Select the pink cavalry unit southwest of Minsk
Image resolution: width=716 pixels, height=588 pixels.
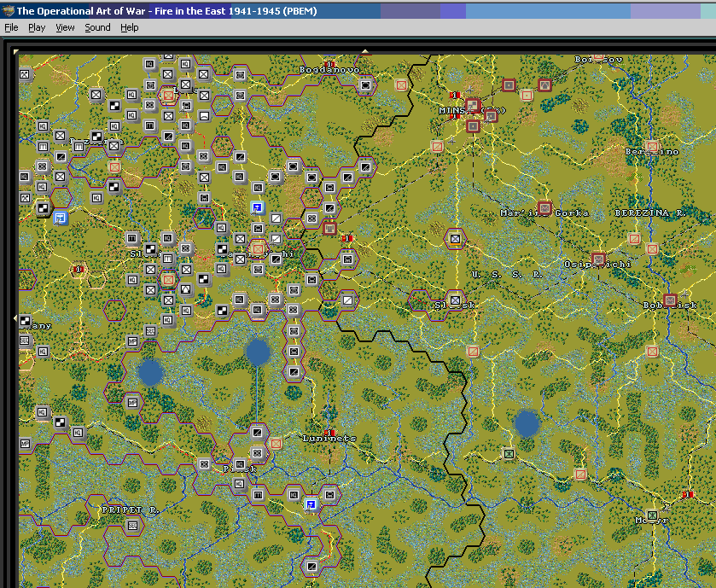coord(437,147)
